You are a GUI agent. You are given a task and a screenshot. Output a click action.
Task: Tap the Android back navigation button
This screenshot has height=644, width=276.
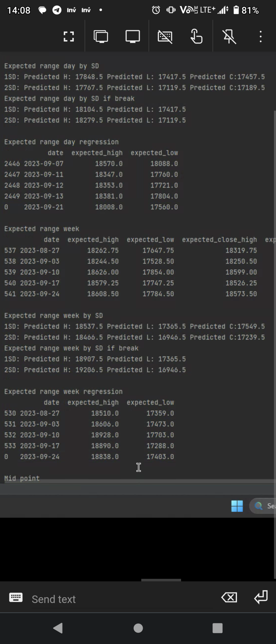58,628
